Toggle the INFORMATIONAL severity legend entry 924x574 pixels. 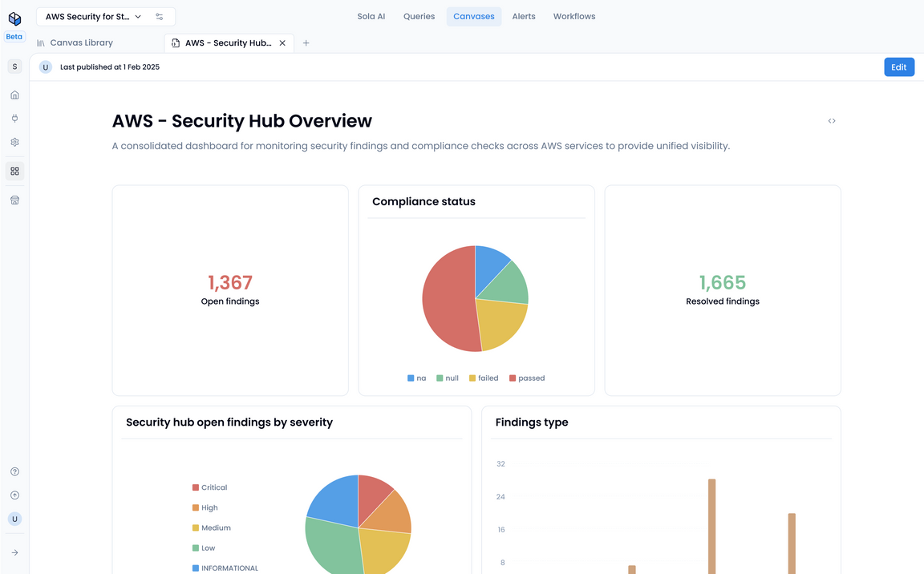pyautogui.click(x=225, y=568)
